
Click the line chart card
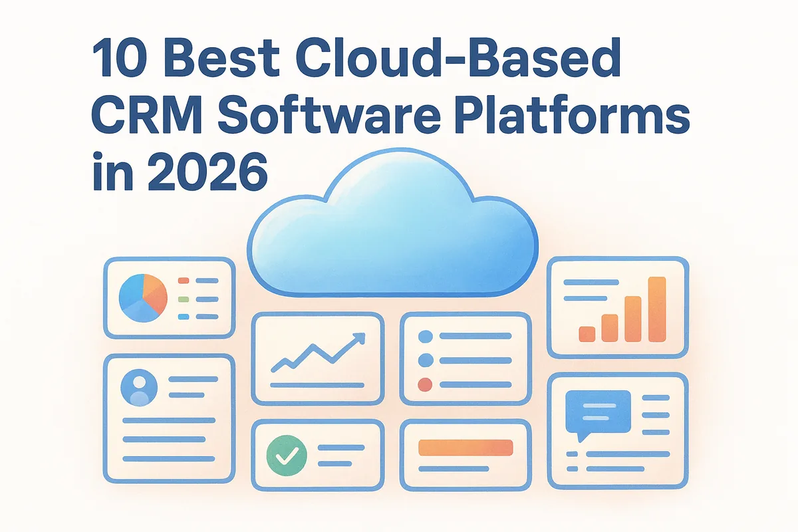tap(318, 358)
